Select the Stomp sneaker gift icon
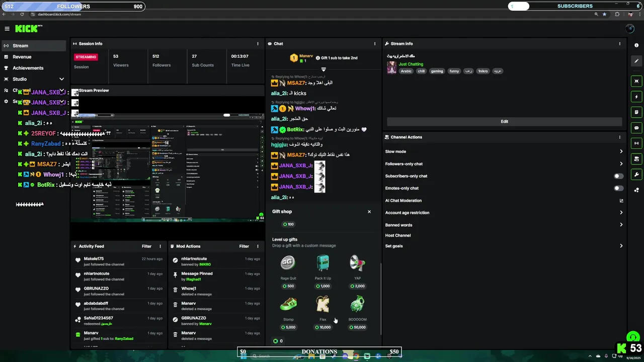Viewport: 644px width, 362px height. coord(288,304)
